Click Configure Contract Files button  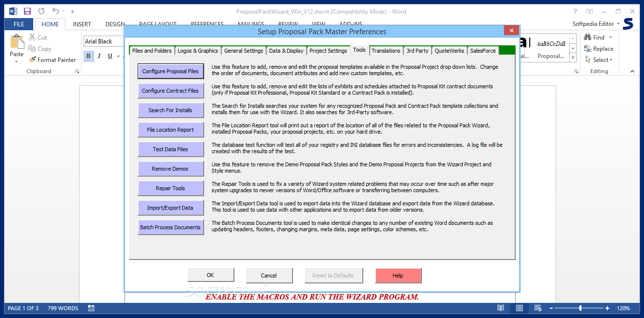[x=170, y=91]
